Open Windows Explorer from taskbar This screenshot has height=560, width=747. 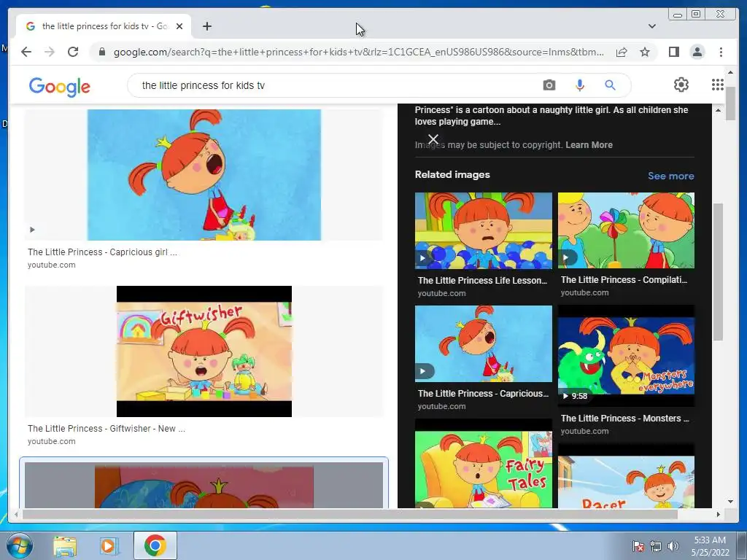pos(65,545)
